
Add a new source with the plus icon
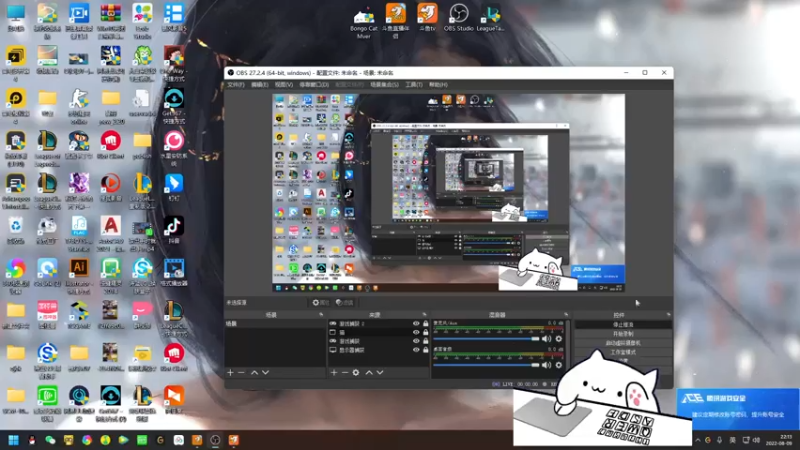334,372
